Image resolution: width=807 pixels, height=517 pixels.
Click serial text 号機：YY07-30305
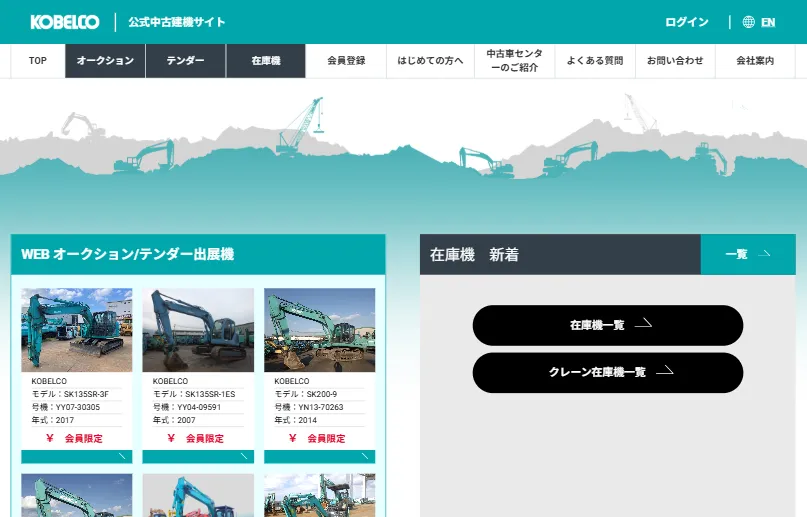pyautogui.click(x=66, y=407)
